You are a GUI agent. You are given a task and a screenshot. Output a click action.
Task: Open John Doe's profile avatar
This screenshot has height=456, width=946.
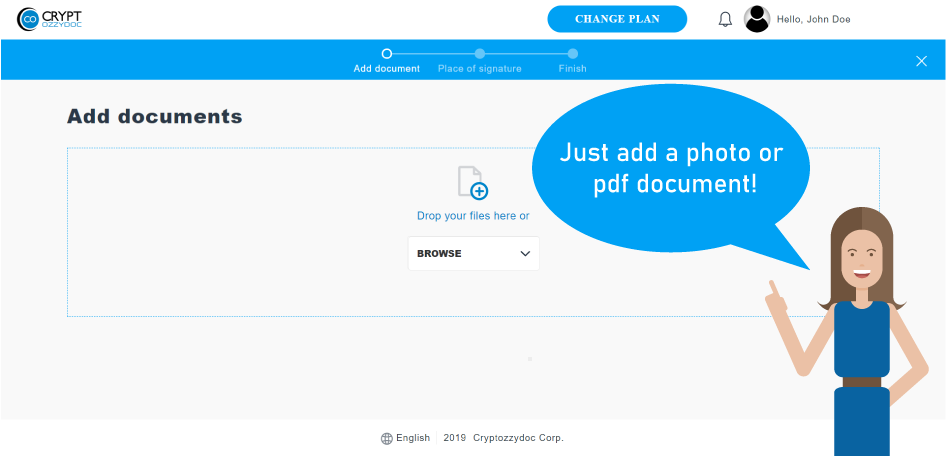757,19
